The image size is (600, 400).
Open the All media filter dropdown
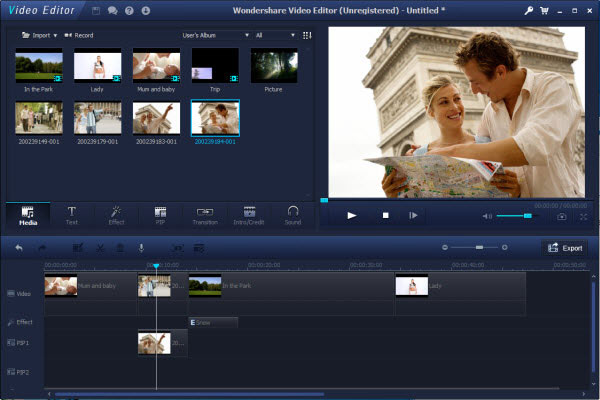[275, 35]
